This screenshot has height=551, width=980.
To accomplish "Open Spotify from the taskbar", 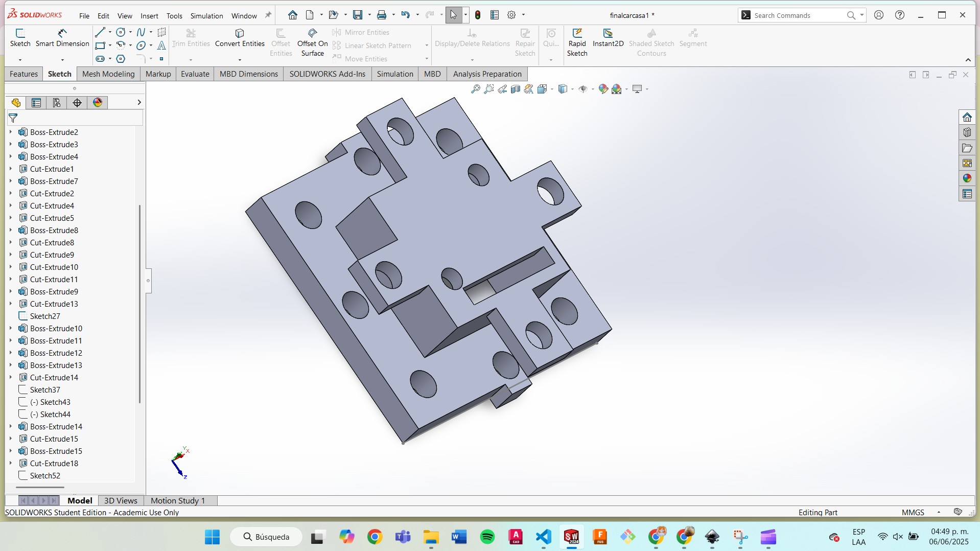I will (487, 537).
